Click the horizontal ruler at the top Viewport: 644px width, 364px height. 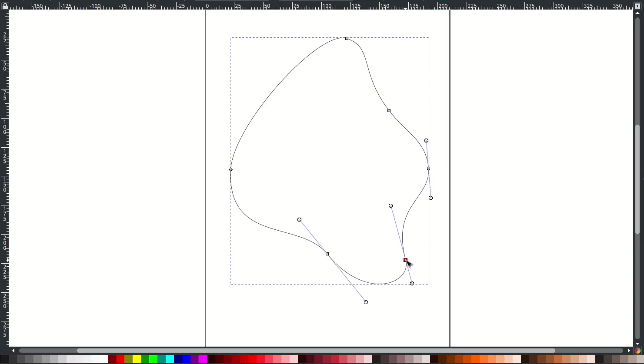coord(304,6)
